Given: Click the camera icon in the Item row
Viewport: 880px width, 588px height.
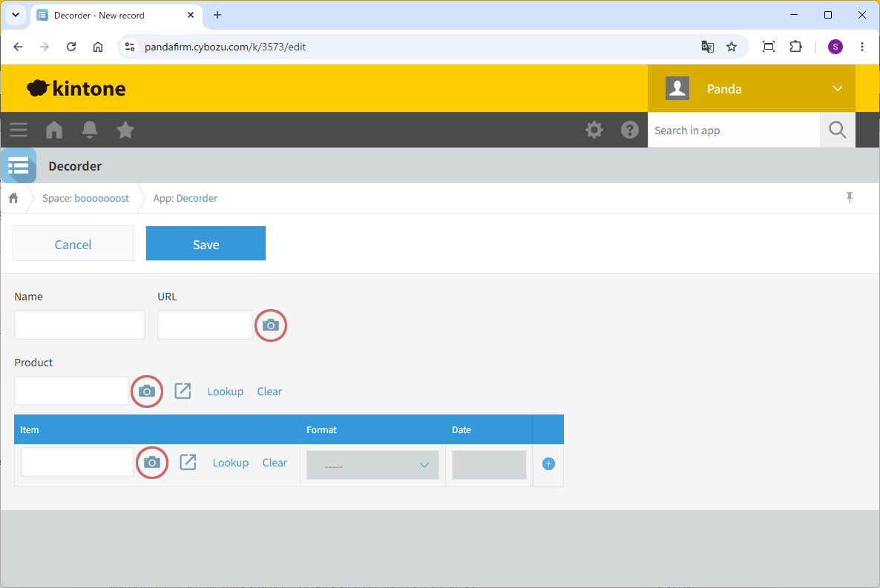Looking at the screenshot, I should coord(152,463).
